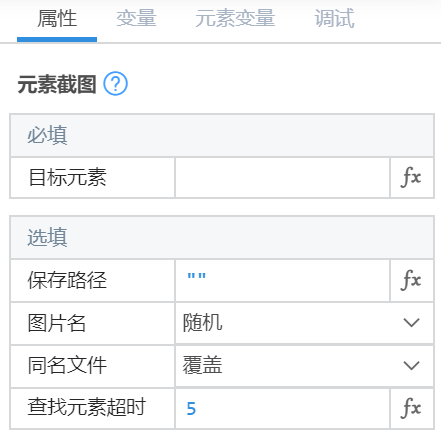Click the 保存路径 input field

(282, 280)
